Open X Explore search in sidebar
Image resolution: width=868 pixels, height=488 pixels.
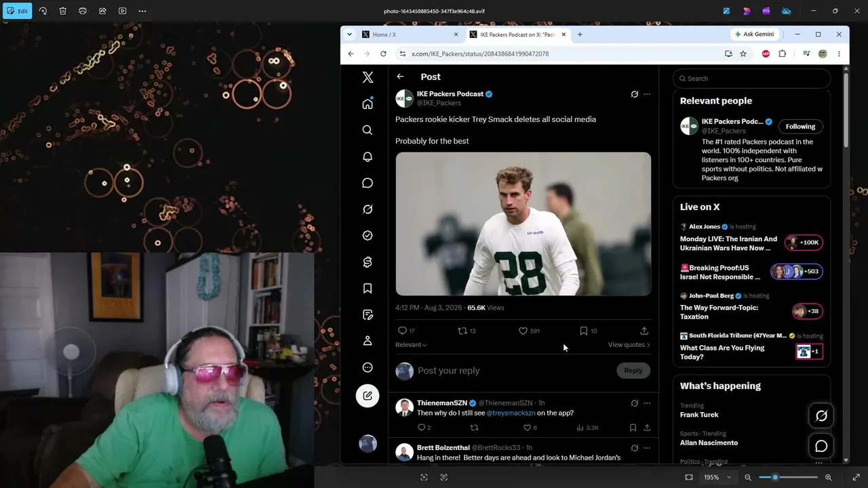(x=368, y=130)
